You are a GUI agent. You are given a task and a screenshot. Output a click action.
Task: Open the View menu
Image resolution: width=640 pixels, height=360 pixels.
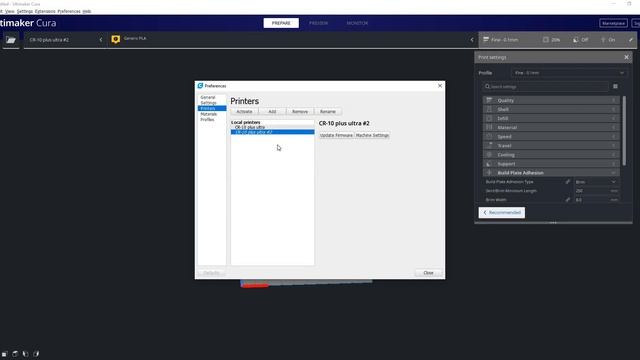[x=10, y=11]
